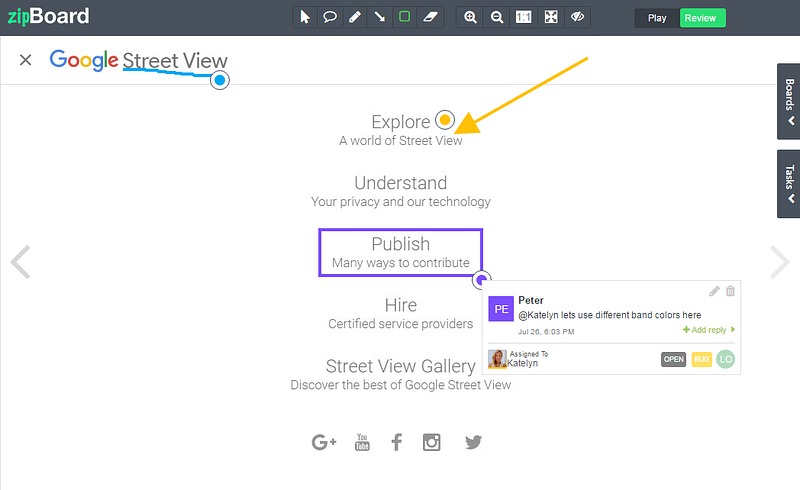Close the Street View menu with X
Image resolution: width=800 pixels, height=490 pixels.
click(26, 60)
